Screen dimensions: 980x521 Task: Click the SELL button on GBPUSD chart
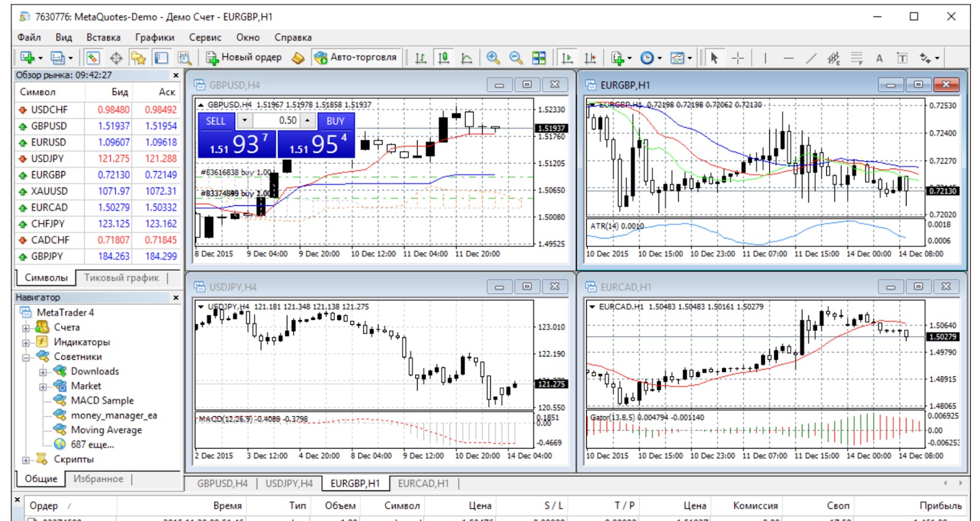(216, 121)
